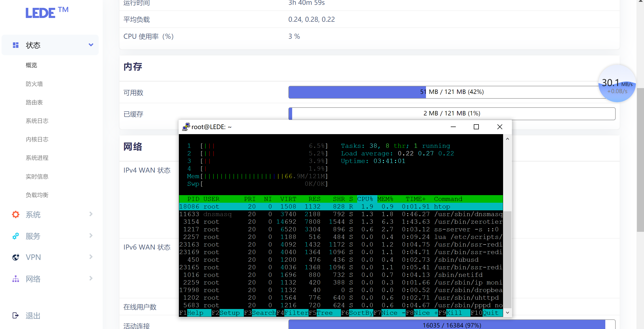Click the terminal scrollbar down arrow

[507, 313]
